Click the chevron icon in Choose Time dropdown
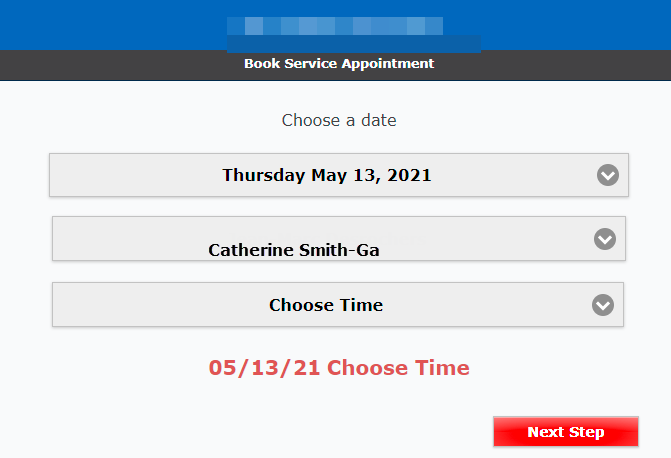The width and height of the screenshot is (671, 458). point(602,305)
